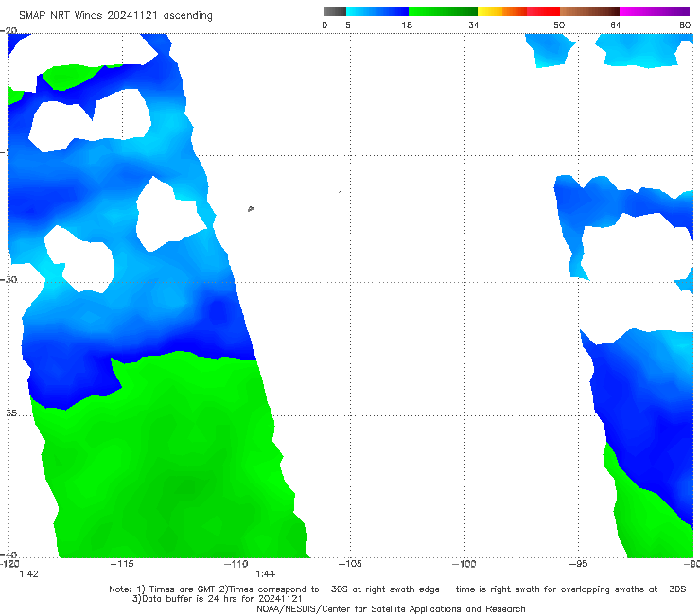Click the note line beginning 'Note: 1) Times are GMT'
Viewport: 700px width, 615px height.
coord(397,589)
